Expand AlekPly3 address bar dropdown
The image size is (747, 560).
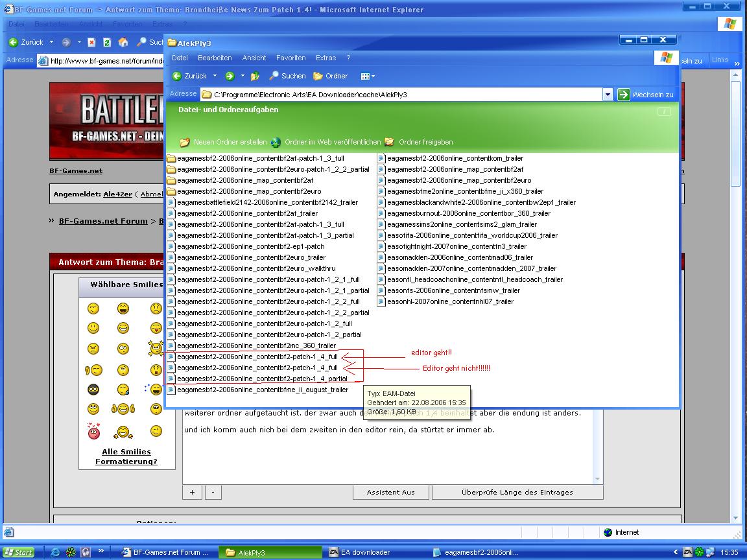pyautogui.click(x=608, y=95)
